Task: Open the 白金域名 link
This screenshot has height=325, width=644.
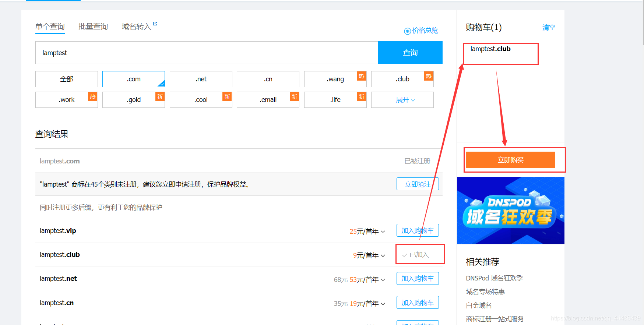Action: point(479,305)
